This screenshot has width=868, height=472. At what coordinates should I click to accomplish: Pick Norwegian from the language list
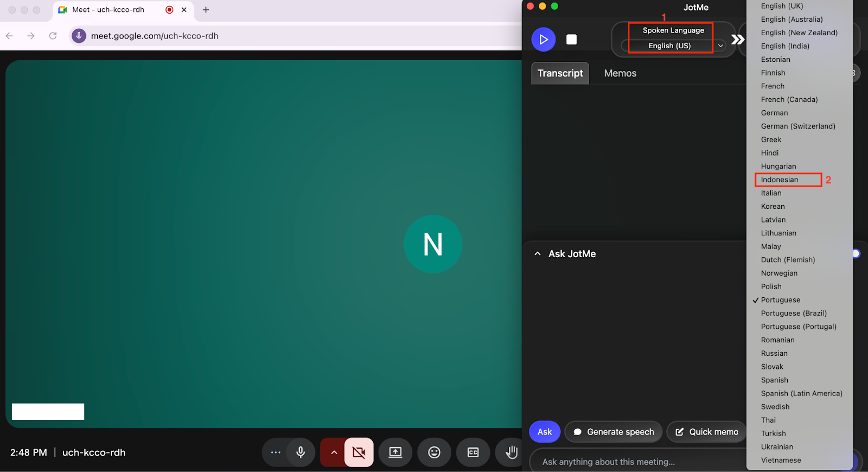pyautogui.click(x=779, y=273)
